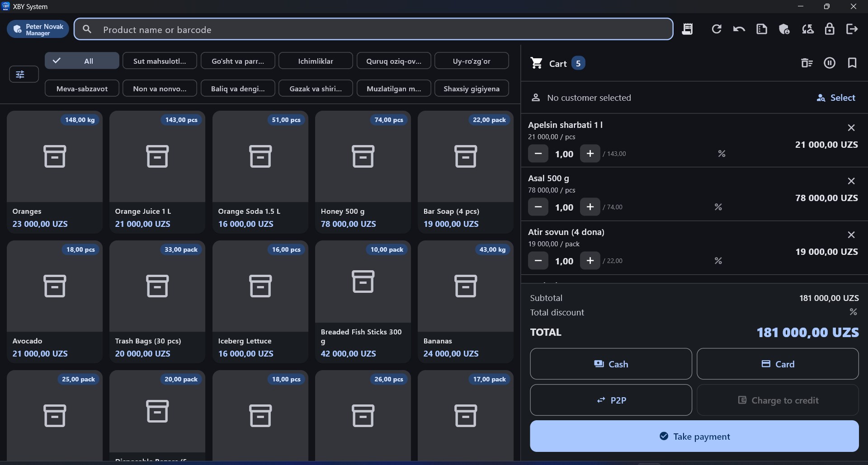Lock the register with padlock icon

830,29
